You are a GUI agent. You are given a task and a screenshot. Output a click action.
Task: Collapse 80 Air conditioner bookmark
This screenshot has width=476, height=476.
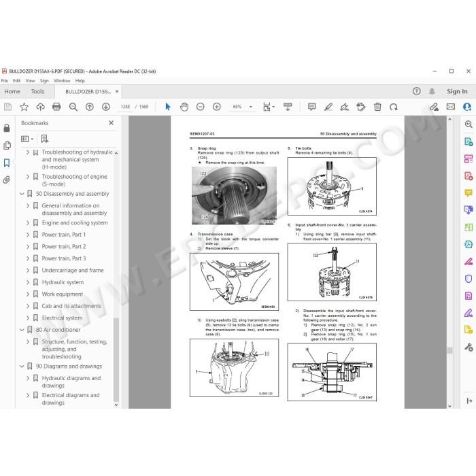pos(22,330)
